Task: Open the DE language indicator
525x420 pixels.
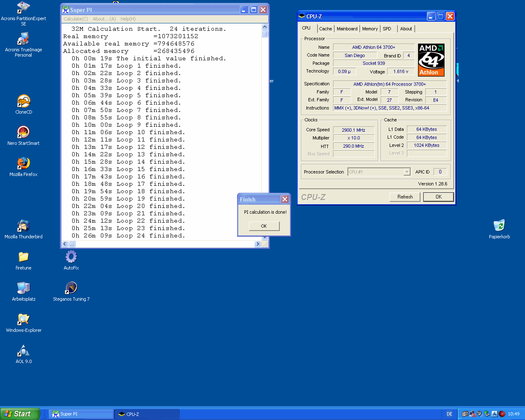Action: click(449, 414)
